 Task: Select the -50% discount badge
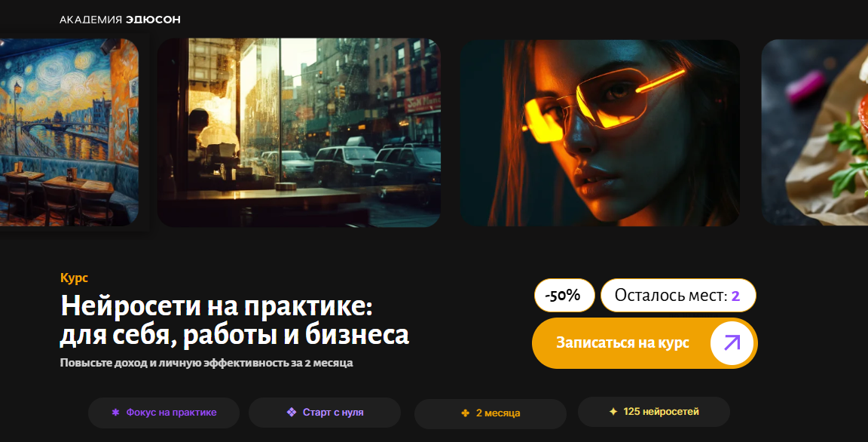tap(564, 295)
